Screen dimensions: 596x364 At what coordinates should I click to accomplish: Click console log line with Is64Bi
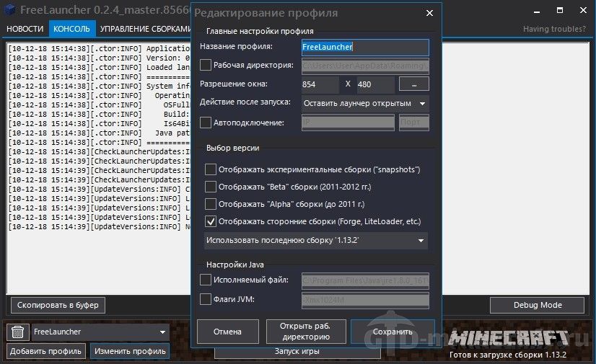coord(99,124)
